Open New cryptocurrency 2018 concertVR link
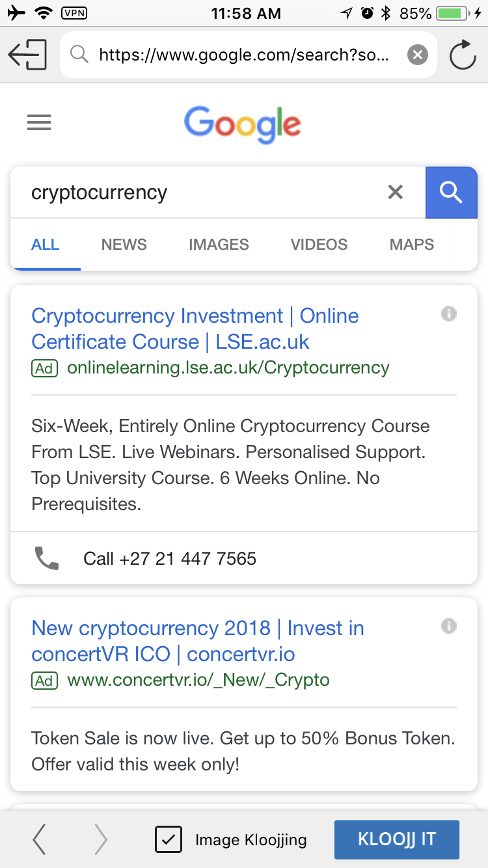 198,641
